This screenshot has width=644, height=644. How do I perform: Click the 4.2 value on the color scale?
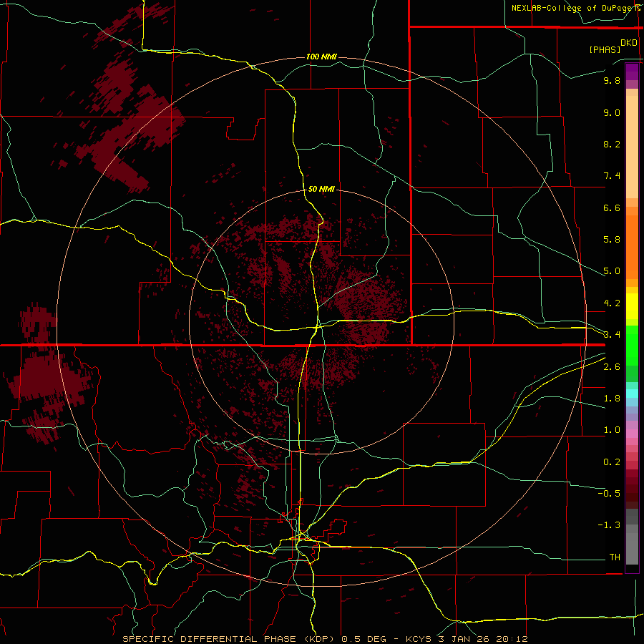pos(612,303)
